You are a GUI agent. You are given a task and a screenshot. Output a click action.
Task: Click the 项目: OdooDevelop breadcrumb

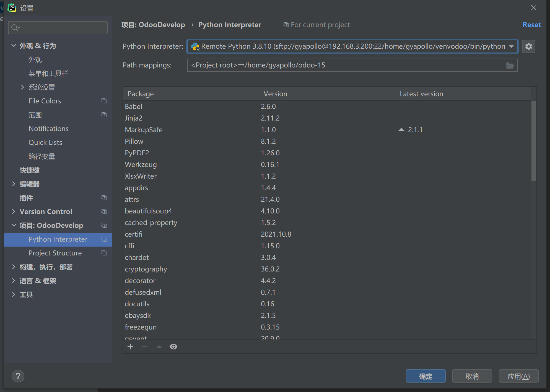153,25
